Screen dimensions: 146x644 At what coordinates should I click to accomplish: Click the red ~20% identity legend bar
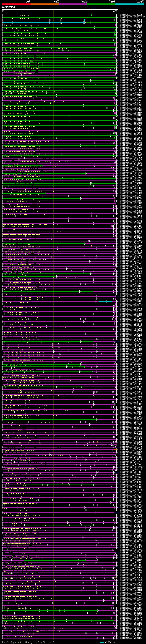coord(16,4)
